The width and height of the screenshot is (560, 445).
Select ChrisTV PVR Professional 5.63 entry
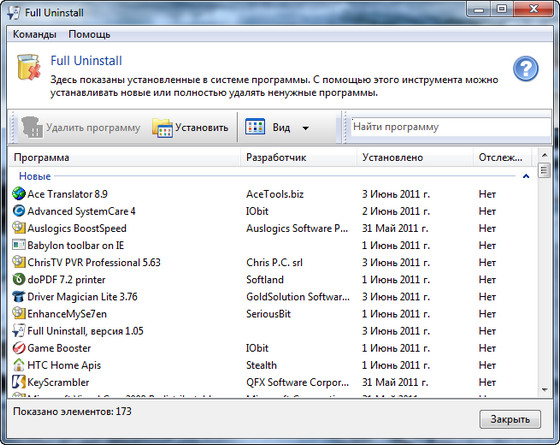coord(94,262)
